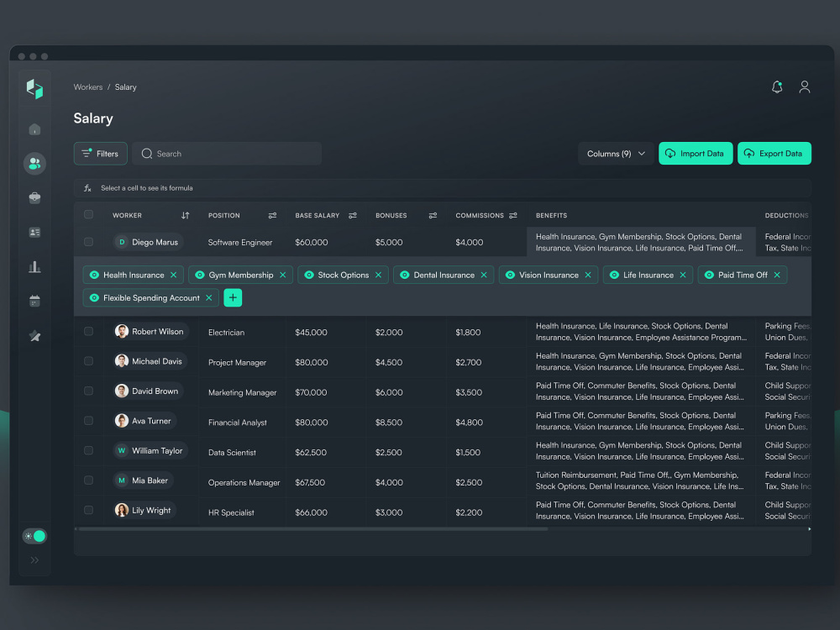This screenshot has height=630, width=840.
Task: Click the app logo in sidebar
Action: tap(34, 89)
